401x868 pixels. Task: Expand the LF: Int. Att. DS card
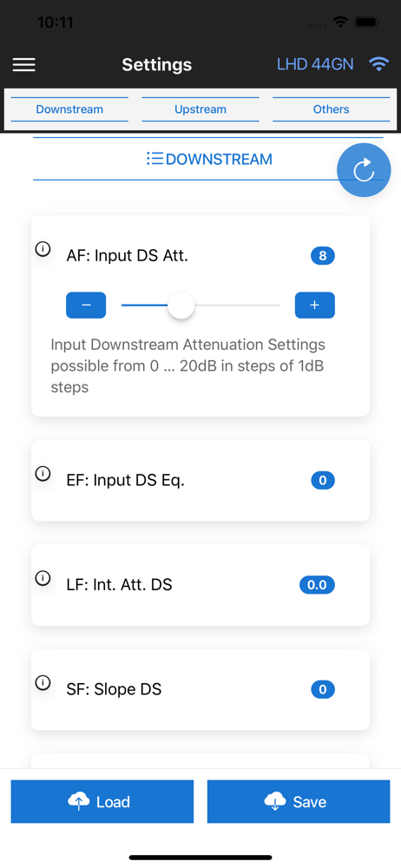point(200,585)
